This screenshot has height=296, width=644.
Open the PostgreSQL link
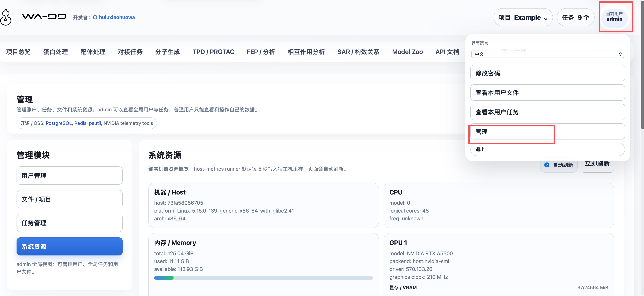click(59, 123)
